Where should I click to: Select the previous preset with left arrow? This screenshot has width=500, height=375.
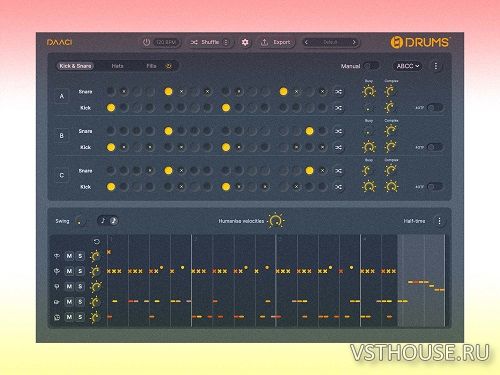(306, 42)
